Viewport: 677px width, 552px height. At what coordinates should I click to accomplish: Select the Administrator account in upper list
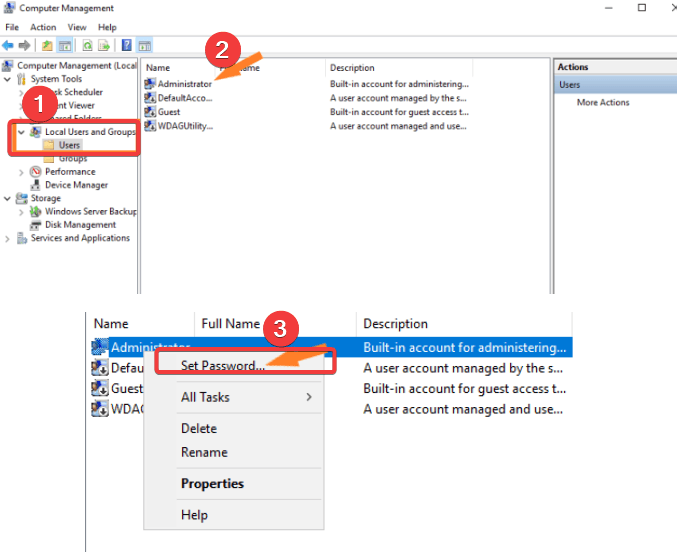(x=184, y=84)
